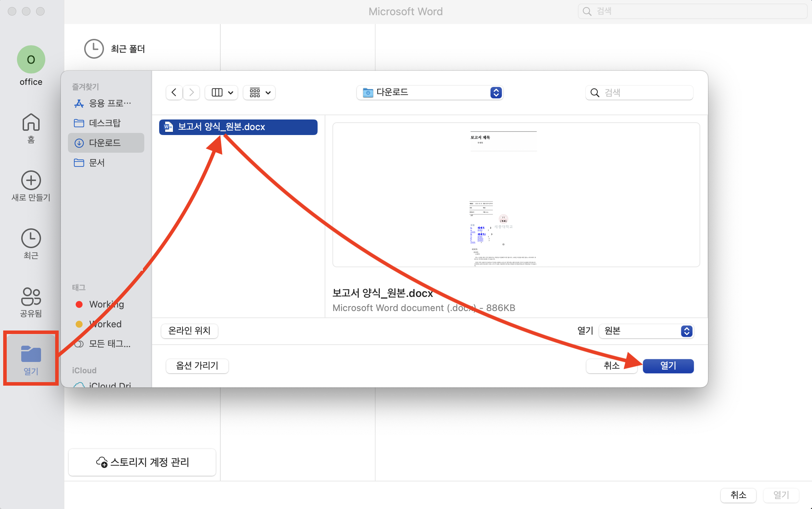Click the 열기 folder icon in sidebar
The width and height of the screenshot is (812, 509).
point(31,353)
